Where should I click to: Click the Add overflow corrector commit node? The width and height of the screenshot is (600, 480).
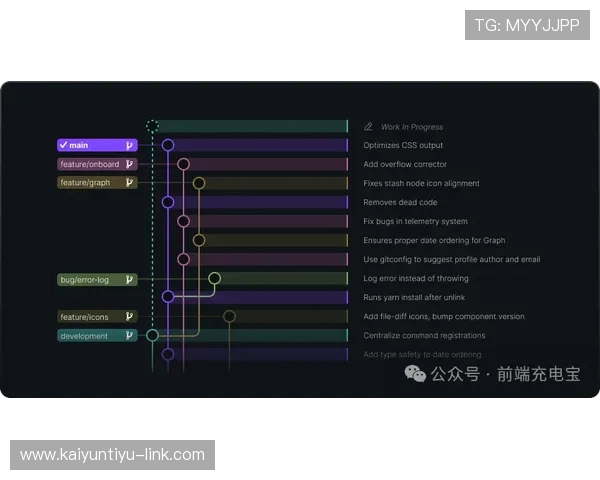pos(183,164)
